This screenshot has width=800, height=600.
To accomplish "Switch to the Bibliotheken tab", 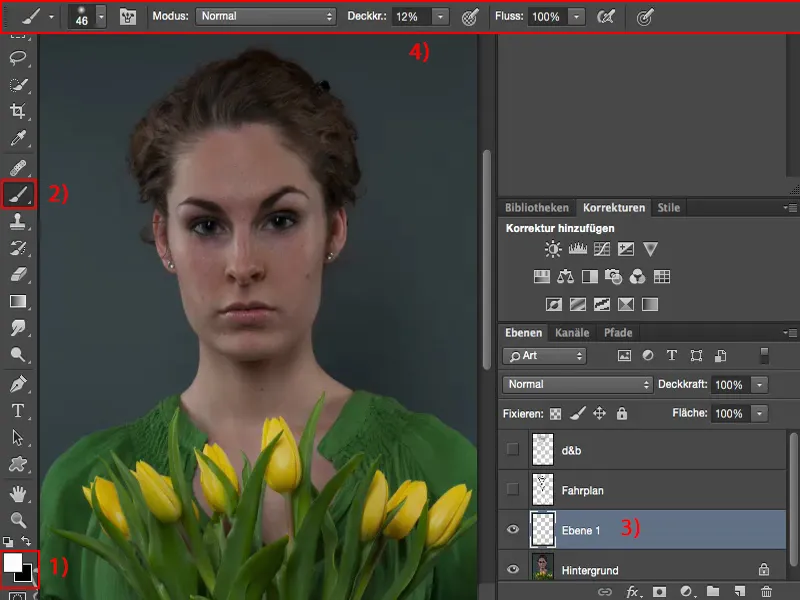I will pos(537,208).
